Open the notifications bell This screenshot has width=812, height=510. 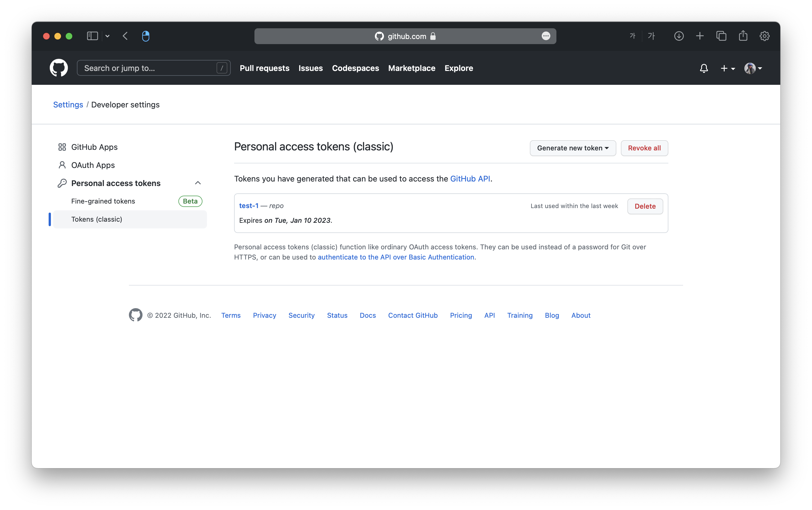pyautogui.click(x=703, y=68)
